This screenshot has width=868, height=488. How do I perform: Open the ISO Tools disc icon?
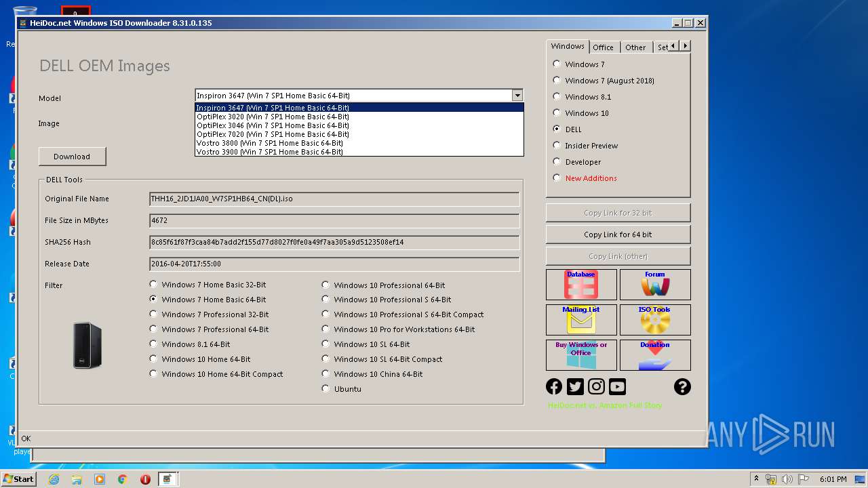pos(655,320)
